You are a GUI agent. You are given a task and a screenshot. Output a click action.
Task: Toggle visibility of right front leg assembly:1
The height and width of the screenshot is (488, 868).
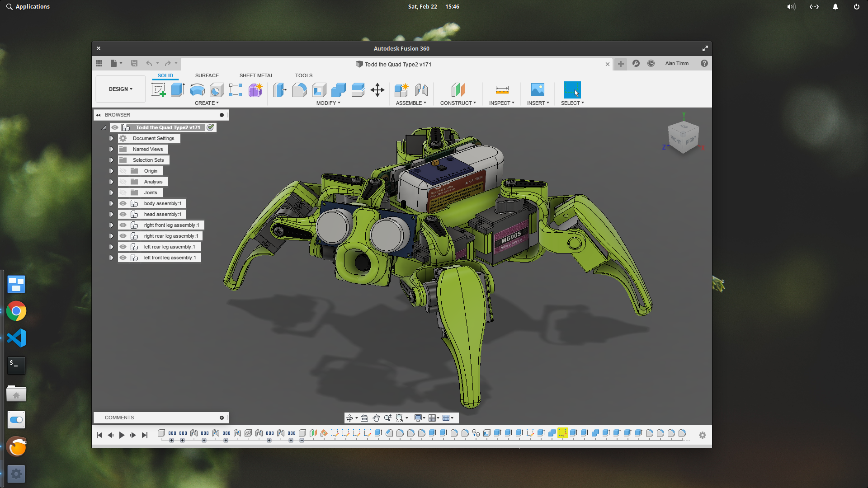click(x=123, y=225)
